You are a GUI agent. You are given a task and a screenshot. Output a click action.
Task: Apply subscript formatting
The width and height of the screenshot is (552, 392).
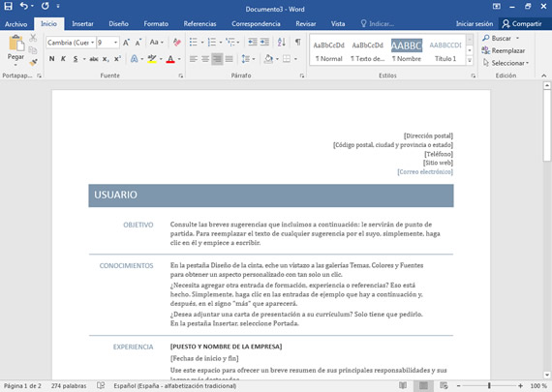click(x=106, y=59)
